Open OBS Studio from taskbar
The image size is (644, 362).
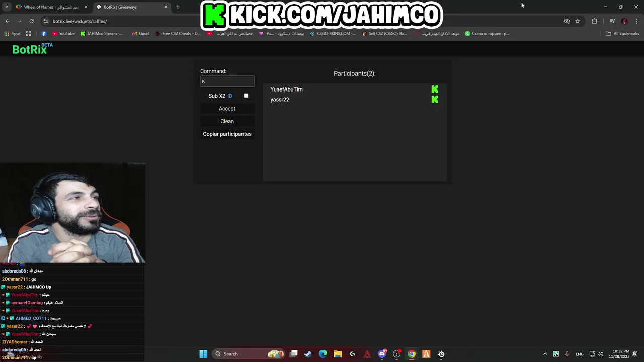pyautogui.click(x=396, y=354)
